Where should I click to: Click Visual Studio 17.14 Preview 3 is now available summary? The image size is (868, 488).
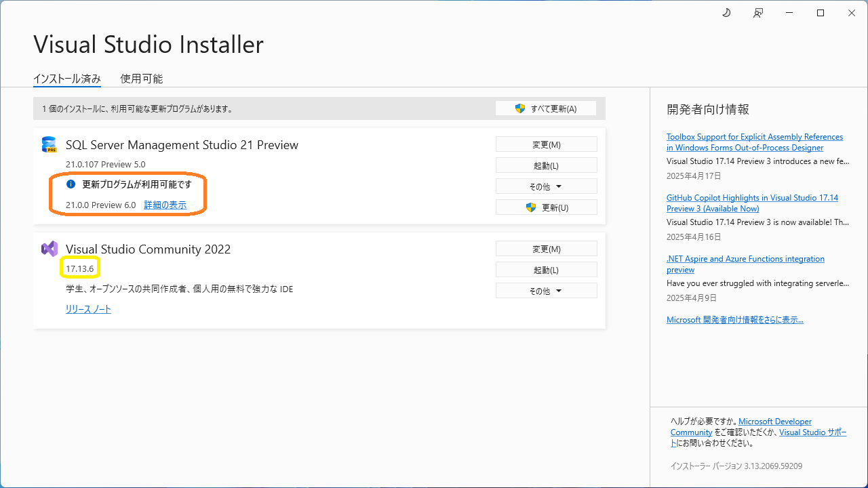pos(757,222)
